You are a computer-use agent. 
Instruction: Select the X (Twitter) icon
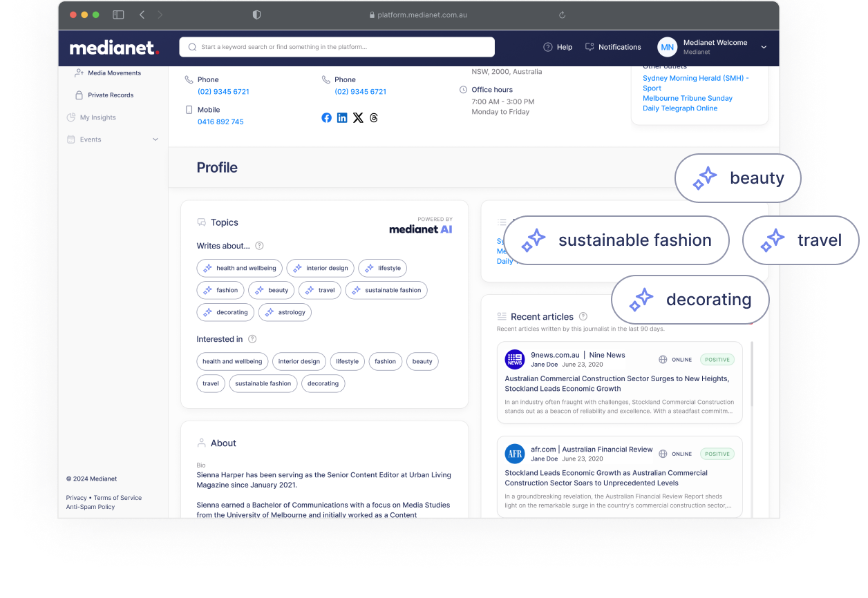(x=358, y=117)
